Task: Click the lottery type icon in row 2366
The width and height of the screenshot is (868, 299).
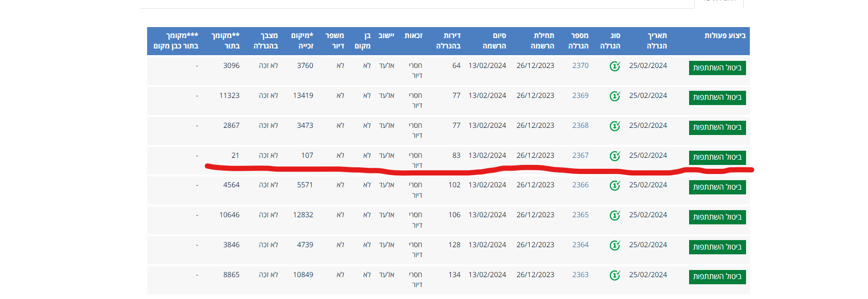Action: pyautogui.click(x=615, y=186)
